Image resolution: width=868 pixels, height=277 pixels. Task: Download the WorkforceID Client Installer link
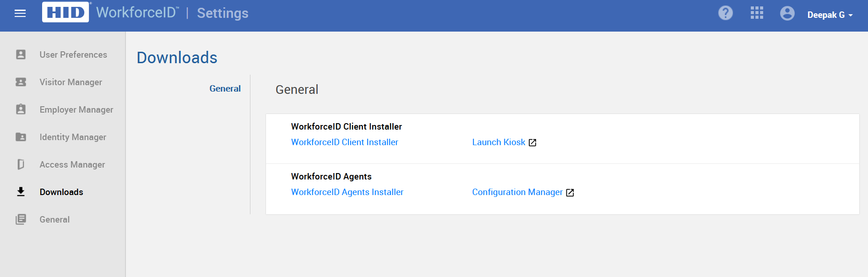[x=344, y=142]
